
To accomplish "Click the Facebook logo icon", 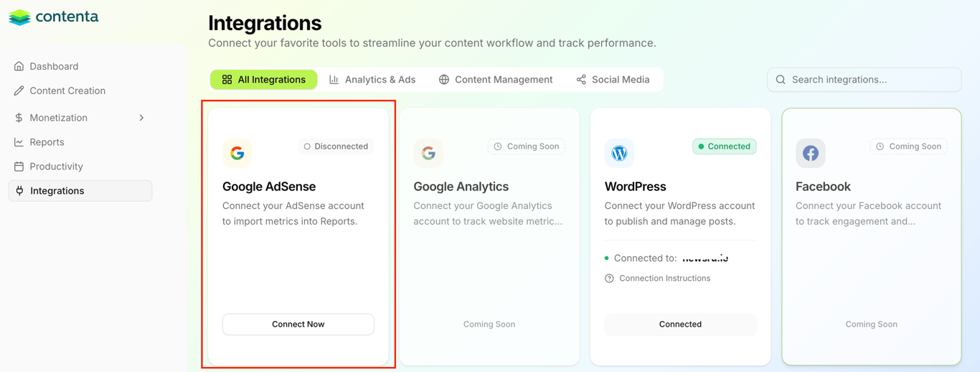I will point(810,153).
